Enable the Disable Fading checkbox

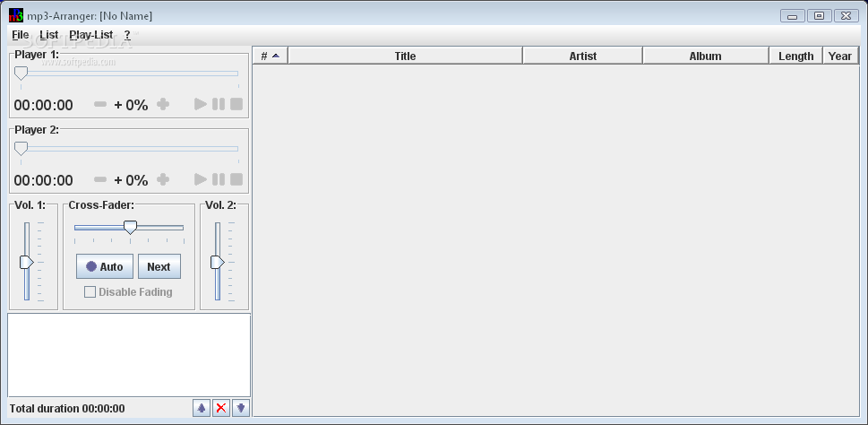(x=90, y=292)
